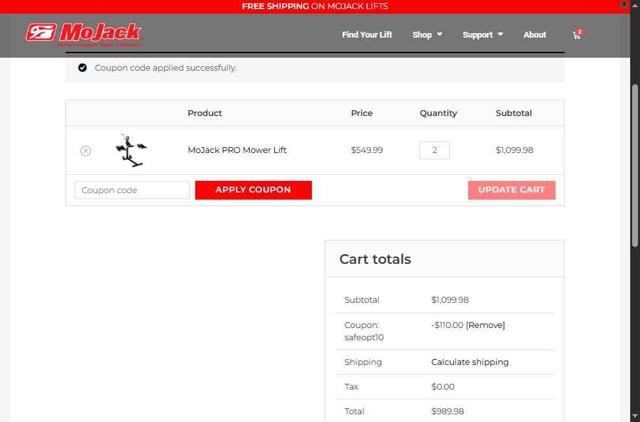The height and width of the screenshot is (422, 640).
Task: Click the 'Coupon: safeopt10' label
Action: tap(364, 331)
